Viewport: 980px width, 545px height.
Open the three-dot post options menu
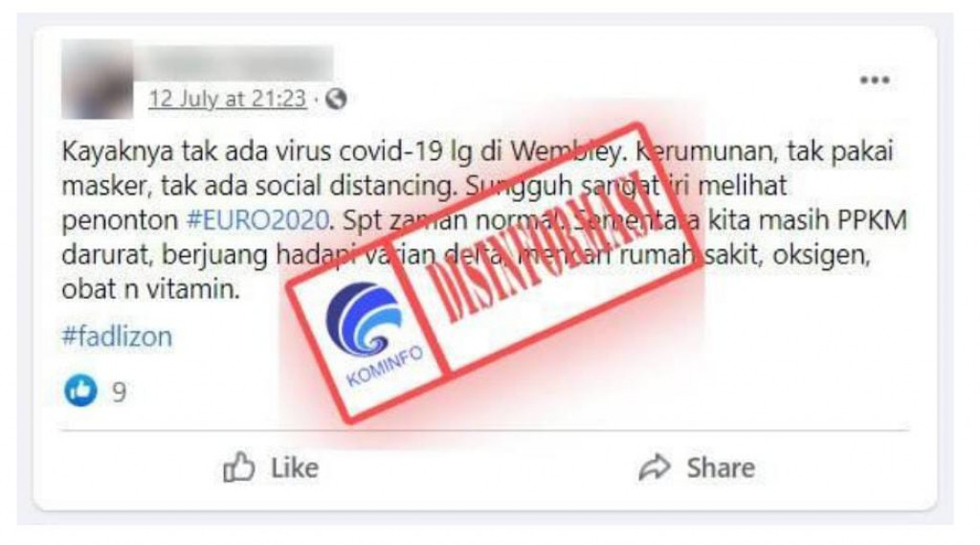tap(874, 80)
